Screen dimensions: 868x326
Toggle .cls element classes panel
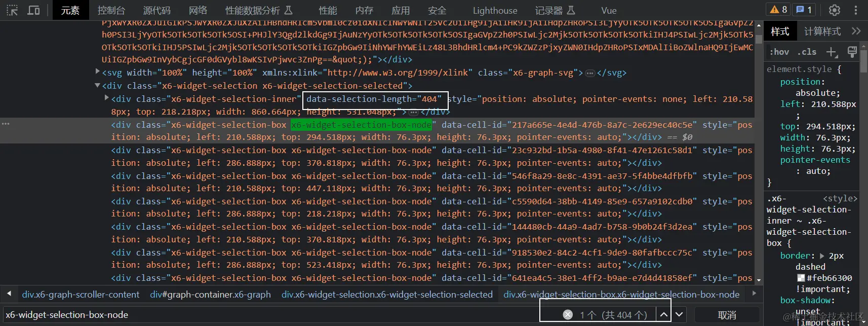(807, 52)
